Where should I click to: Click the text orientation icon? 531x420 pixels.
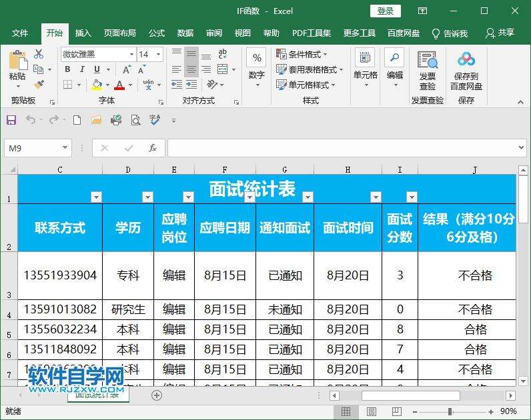tap(212, 84)
